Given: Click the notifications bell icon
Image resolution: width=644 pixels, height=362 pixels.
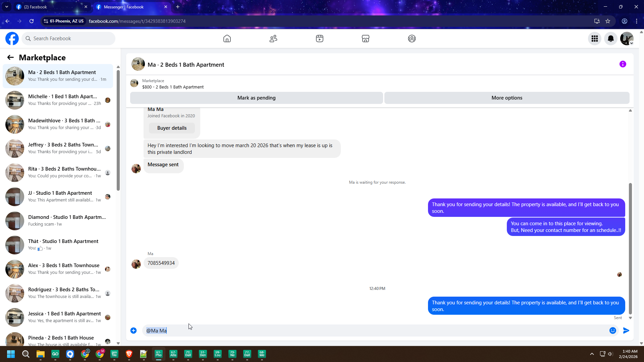Looking at the screenshot, I should point(611,39).
